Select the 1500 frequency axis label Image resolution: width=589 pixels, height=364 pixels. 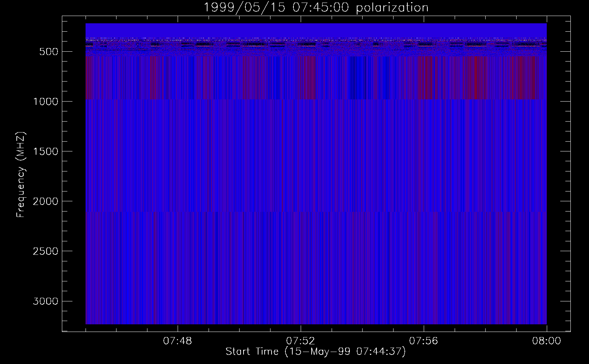tap(46, 151)
